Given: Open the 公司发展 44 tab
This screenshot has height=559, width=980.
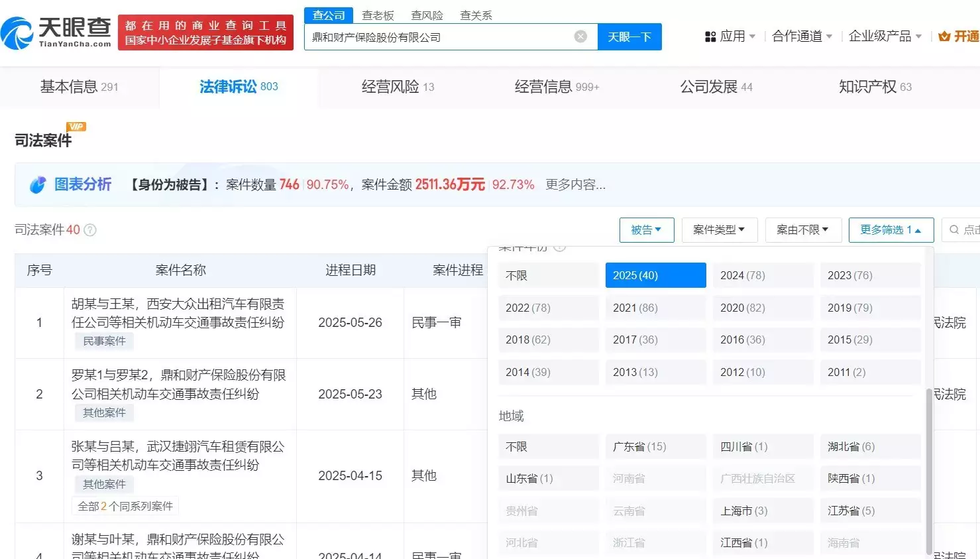Looking at the screenshot, I should 716,87.
